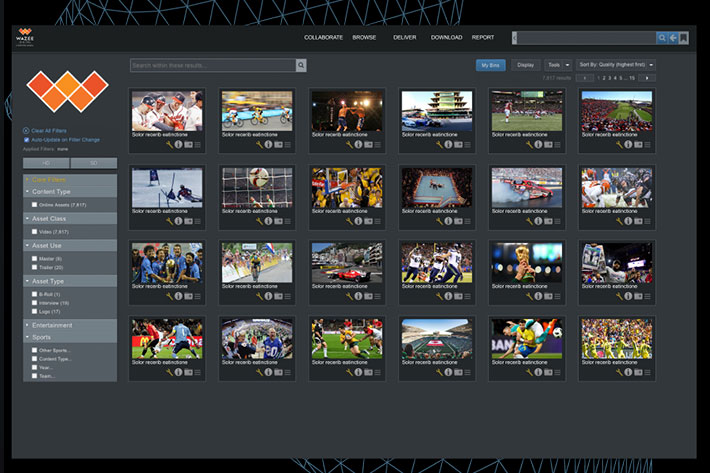Enable the Master asset use filter
The image size is (710, 473).
pyautogui.click(x=34, y=258)
